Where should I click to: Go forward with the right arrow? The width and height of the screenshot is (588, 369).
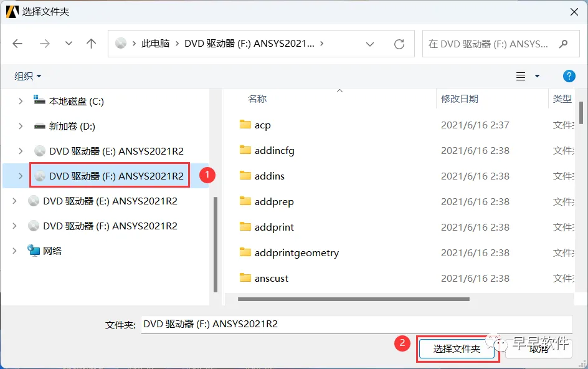pyautogui.click(x=45, y=44)
